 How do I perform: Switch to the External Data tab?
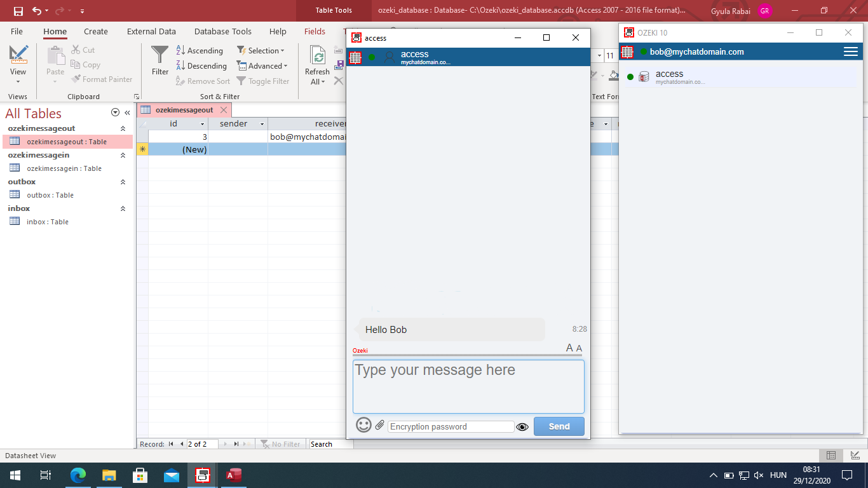(151, 31)
